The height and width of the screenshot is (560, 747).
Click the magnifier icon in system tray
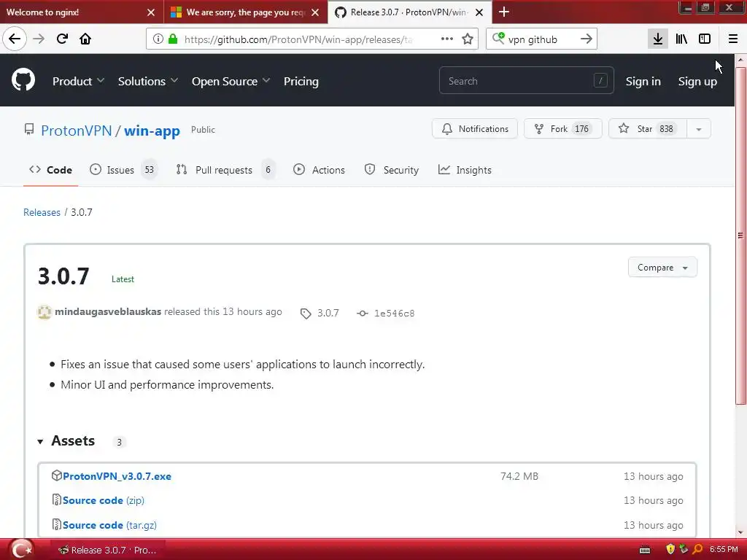[x=698, y=550]
